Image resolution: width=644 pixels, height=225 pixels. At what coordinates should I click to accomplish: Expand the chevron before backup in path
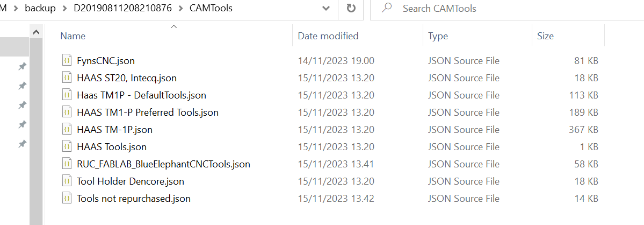coord(16,9)
